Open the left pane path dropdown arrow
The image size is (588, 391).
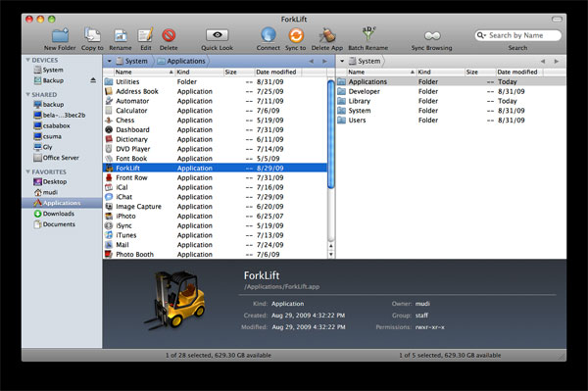click(110, 61)
